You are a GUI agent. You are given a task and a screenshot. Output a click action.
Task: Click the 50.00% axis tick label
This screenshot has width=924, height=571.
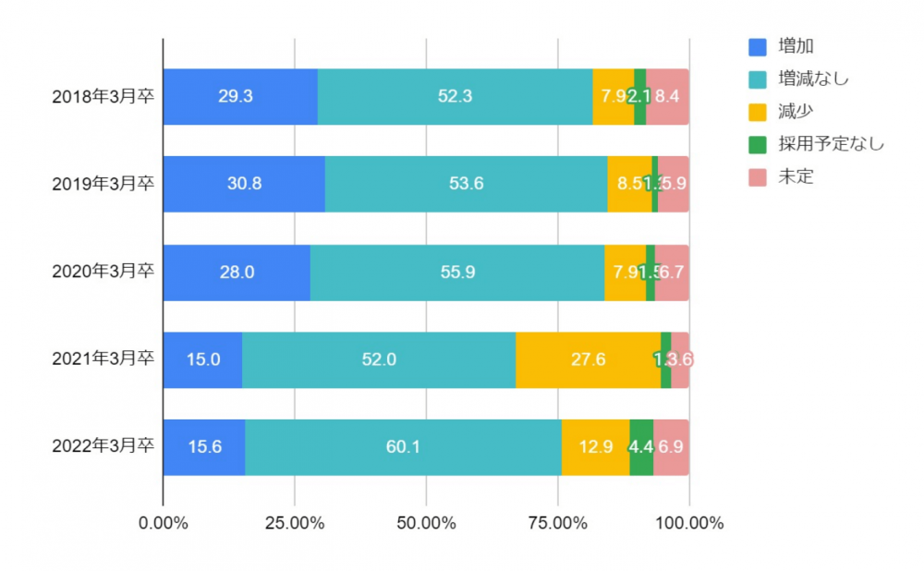pyautogui.click(x=426, y=523)
